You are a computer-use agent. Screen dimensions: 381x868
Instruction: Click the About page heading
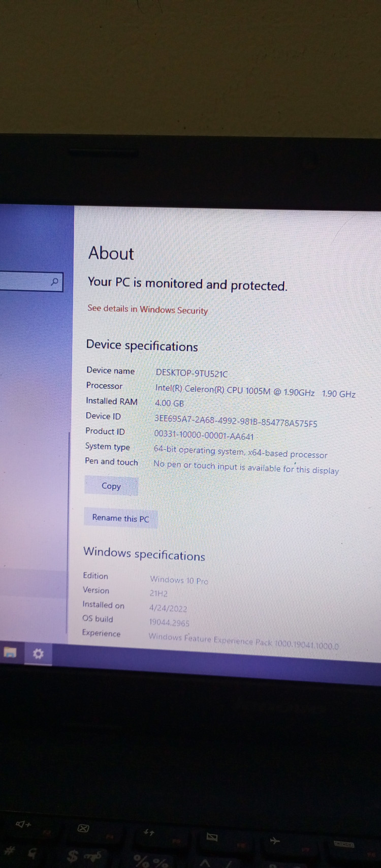[x=111, y=253]
